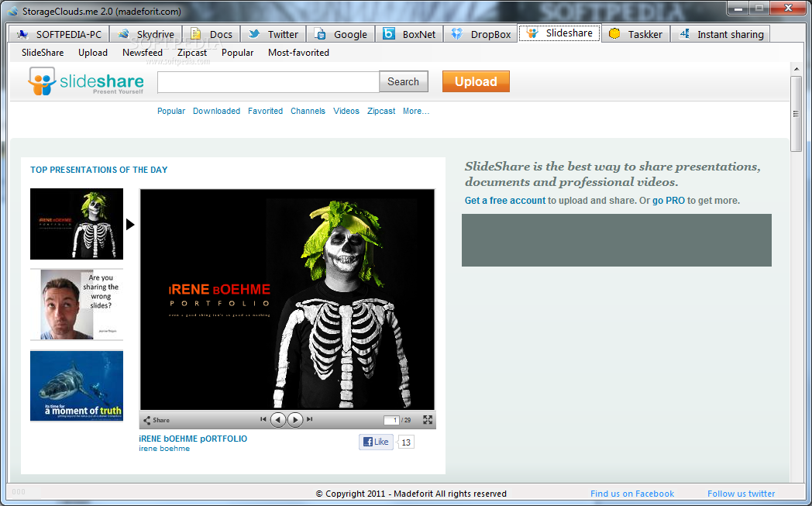This screenshot has width=812, height=506.
Task: Open the Instant sharing tab
Action: (x=721, y=34)
